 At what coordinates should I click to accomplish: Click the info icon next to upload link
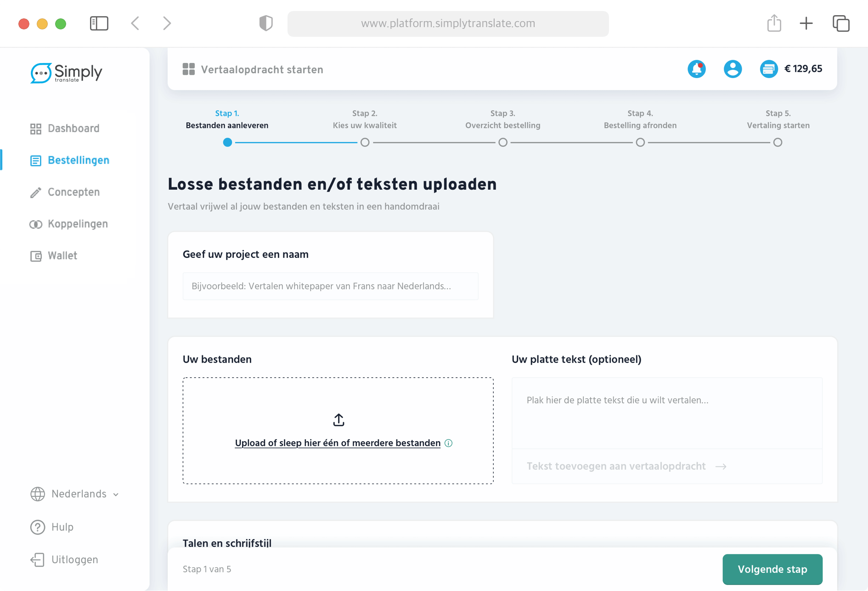click(x=449, y=443)
